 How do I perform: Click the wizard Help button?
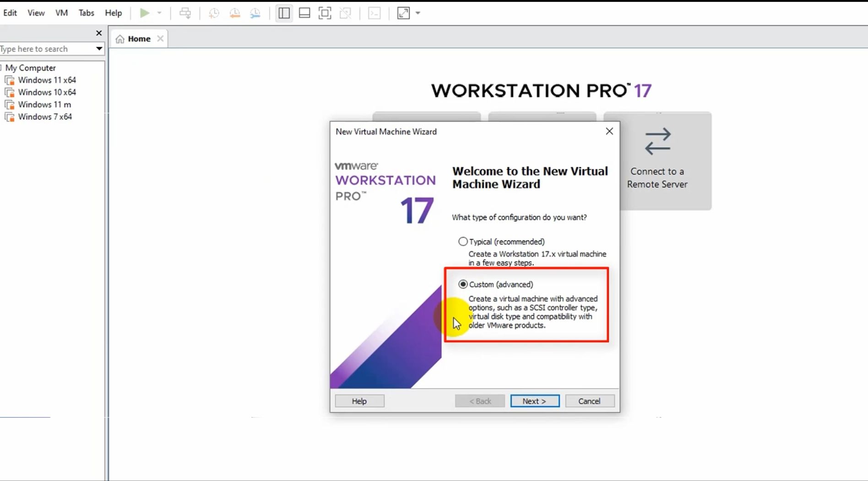coord(359,401)
